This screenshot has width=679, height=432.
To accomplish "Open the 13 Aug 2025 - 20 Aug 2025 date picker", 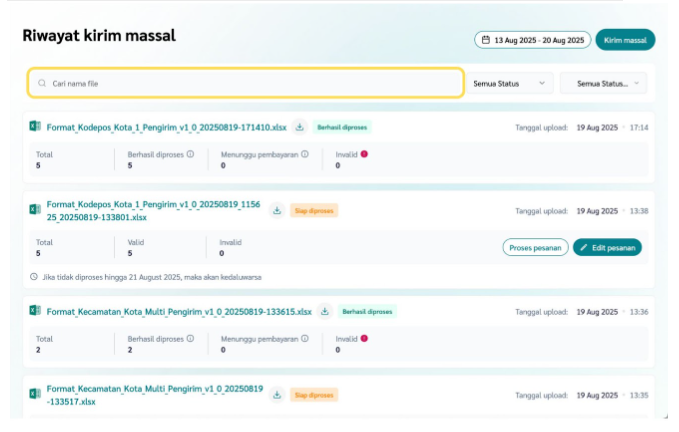I will point(532,41).
